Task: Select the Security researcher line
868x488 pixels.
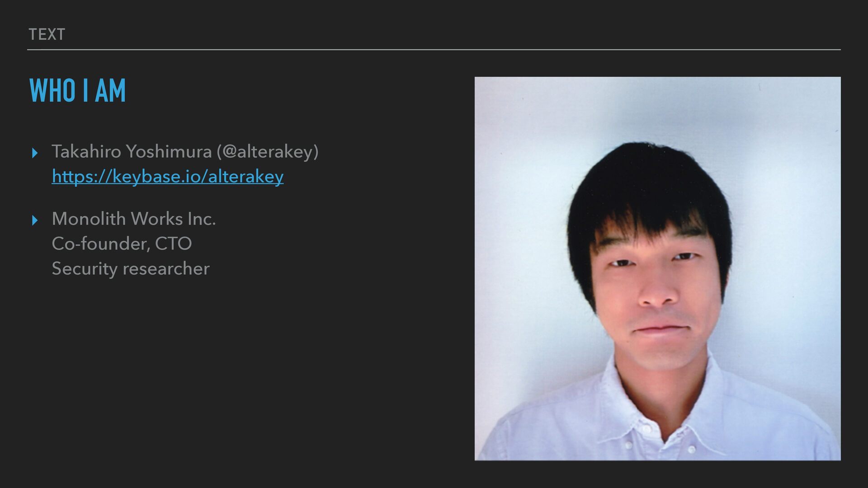Action: tap(131, 269)
